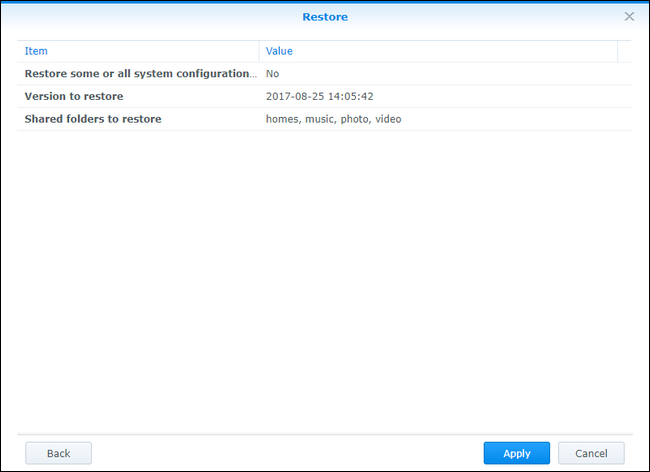650x472 pixels.
Task: Select the 'Restore some or all system configuration' row label
Action: pos(141,73)
